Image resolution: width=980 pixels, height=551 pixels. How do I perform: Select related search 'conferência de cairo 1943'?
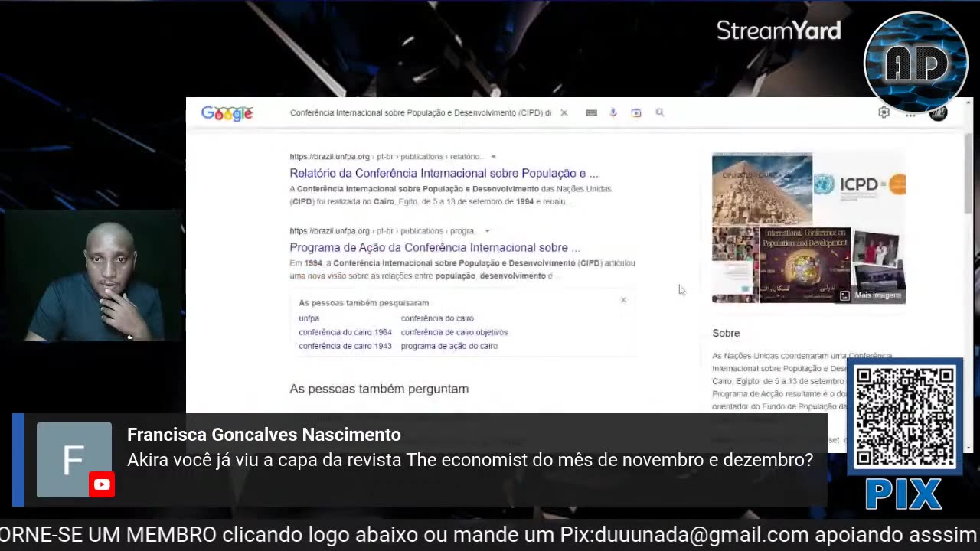click(345, 346)
